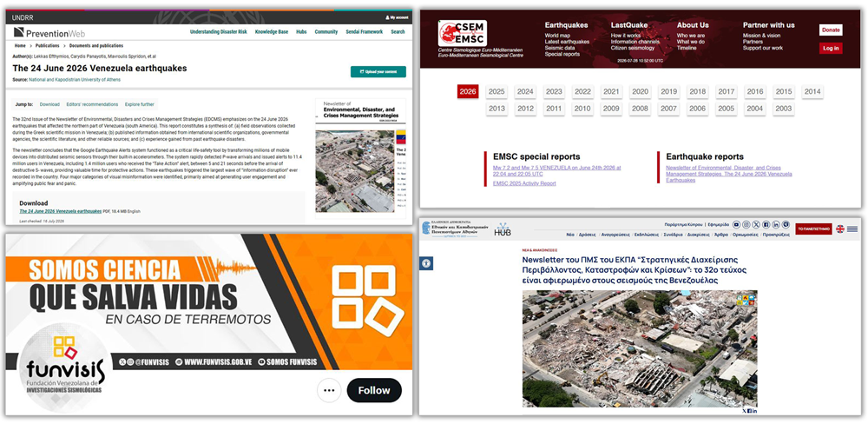This screenshot has width=868, height=424.
Task: Open EMSC LastQuake menu heading
Action: pos(628,25)
